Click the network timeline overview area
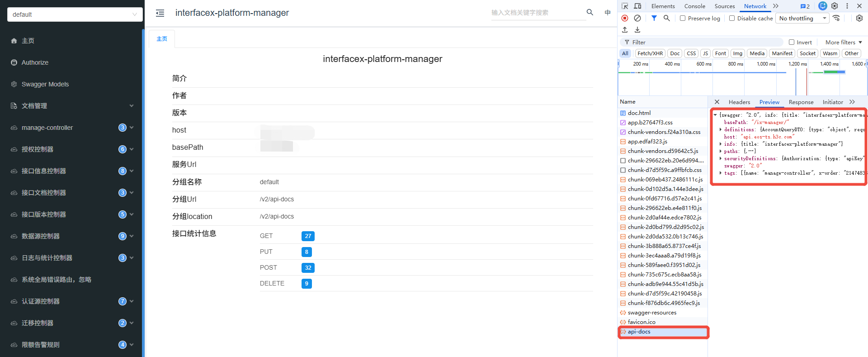The height and width of the screenshot is (357, 868). click(743, 77)
